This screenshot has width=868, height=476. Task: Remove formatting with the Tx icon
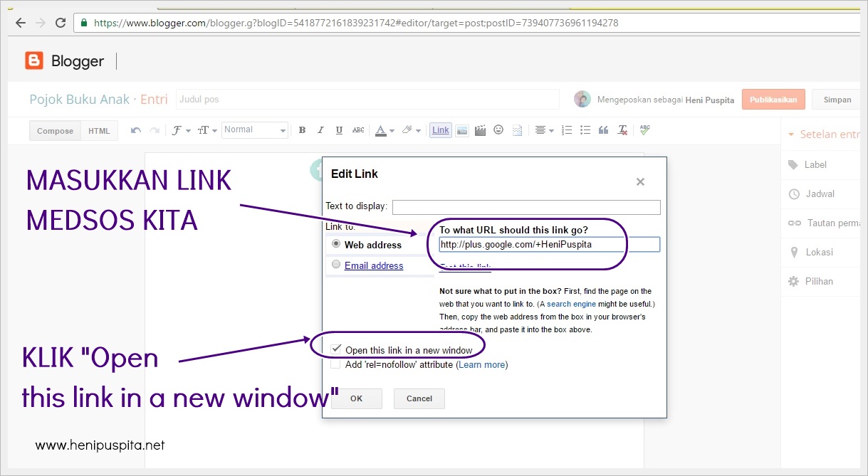click(623, 130)
